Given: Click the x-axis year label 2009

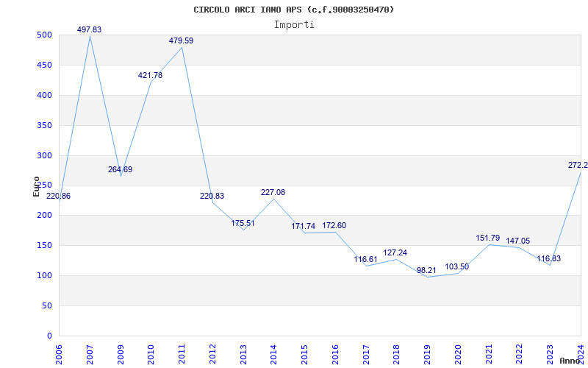Looking at the screenshot, I should pyautogui.click(x=121, y=355).
